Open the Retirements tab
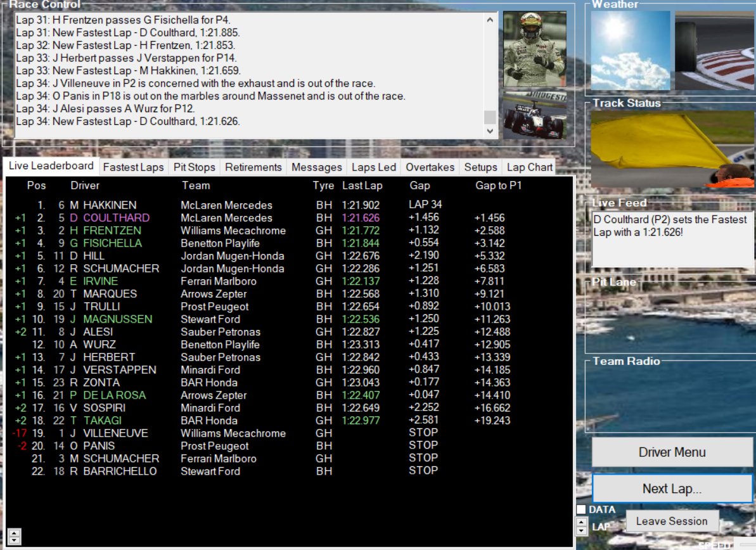756x550 pixels. click(x=253, y=167)
